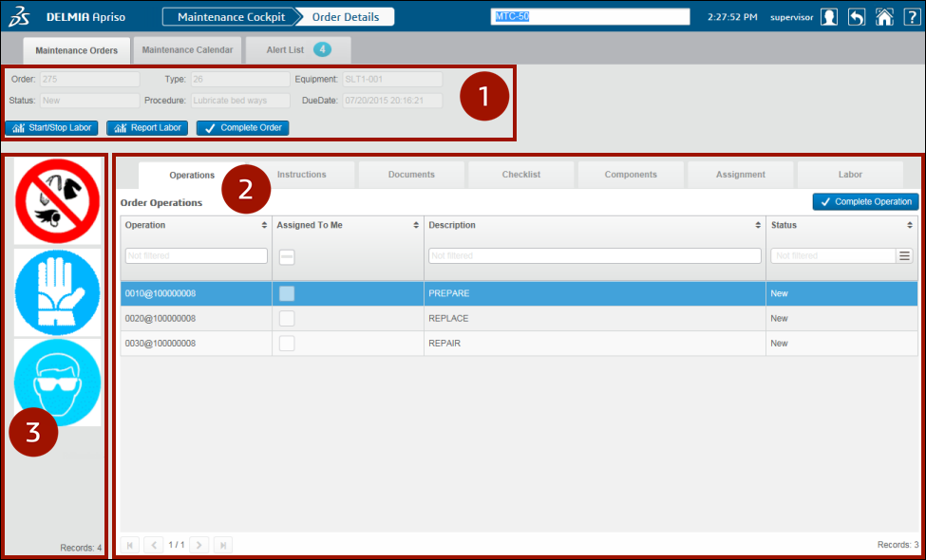
Task: Click the Order field showing 275
Action: (90, 80)
